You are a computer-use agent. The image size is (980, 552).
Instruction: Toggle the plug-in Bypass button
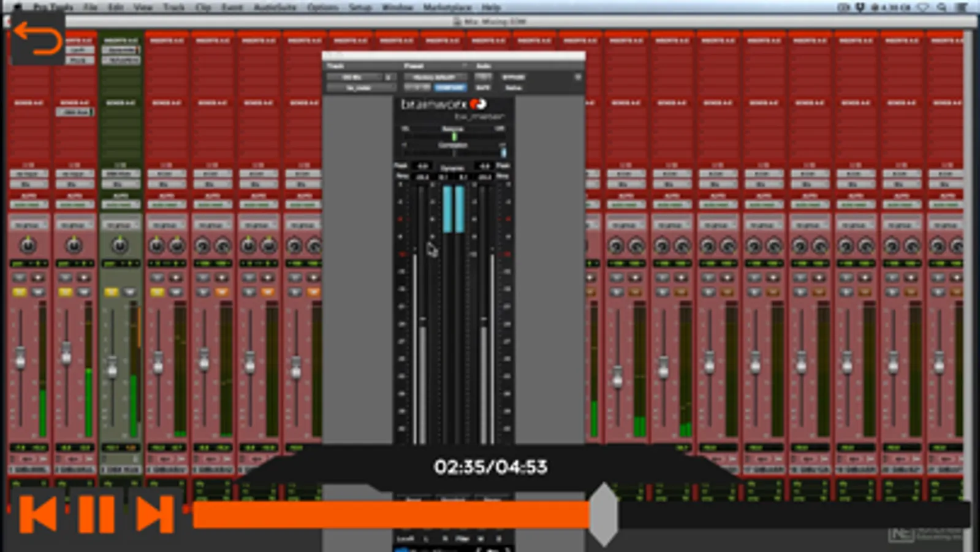coord(514,77)
